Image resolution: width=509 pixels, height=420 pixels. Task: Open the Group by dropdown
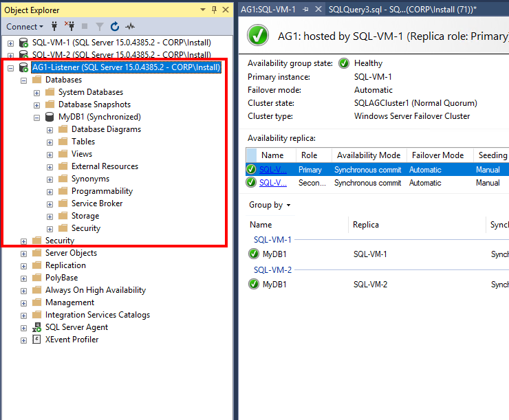tap(270, 205)
